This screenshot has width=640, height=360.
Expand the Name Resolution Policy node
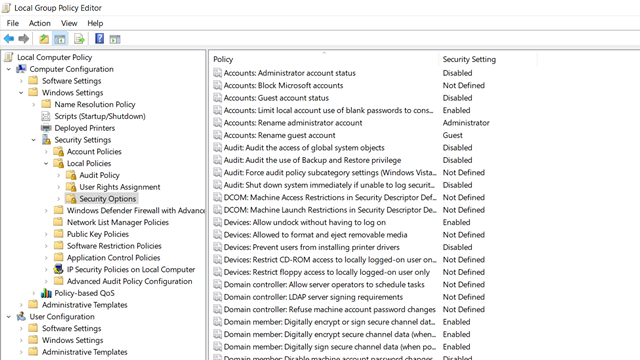(x=34, y=105)
